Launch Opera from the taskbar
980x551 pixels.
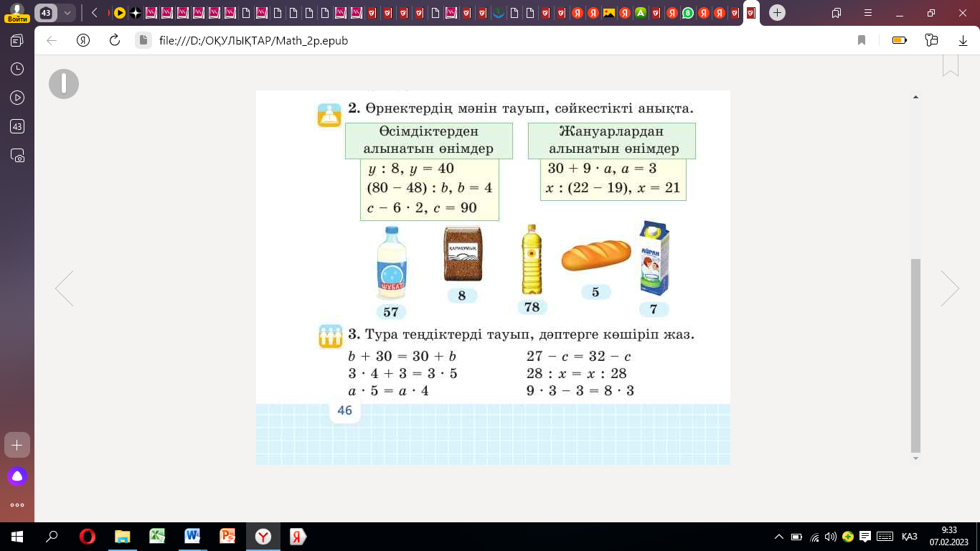88,537
